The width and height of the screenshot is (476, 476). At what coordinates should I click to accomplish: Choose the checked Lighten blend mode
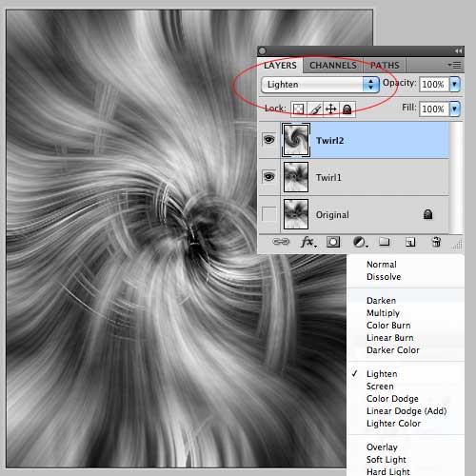coord(382,374)
